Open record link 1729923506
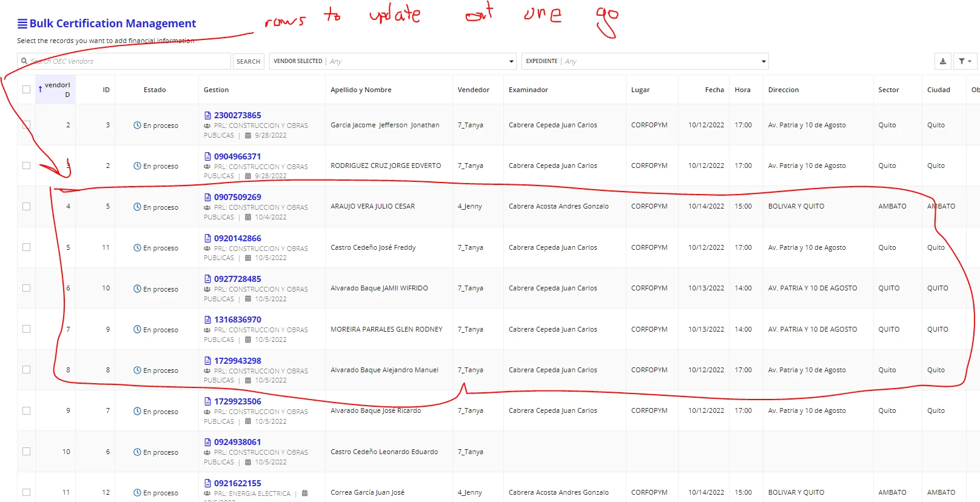980x502 pixels. point(238,401)
